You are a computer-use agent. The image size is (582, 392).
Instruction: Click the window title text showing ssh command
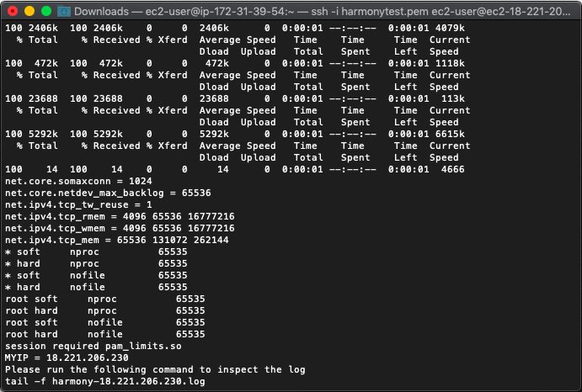point(320,12)
